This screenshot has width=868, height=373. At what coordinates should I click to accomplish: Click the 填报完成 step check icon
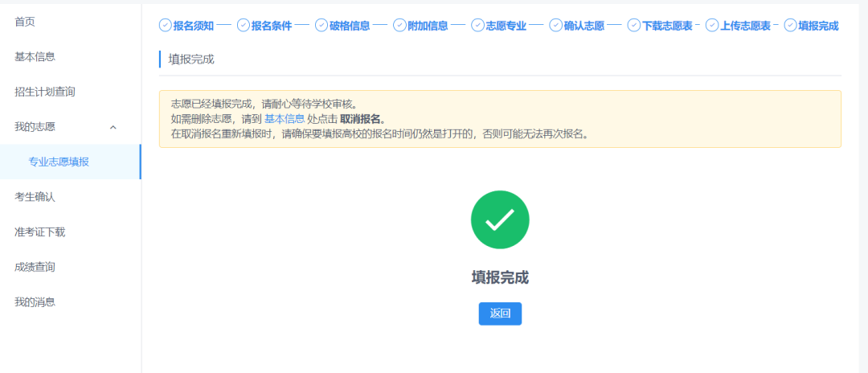(x=790, y=26)
